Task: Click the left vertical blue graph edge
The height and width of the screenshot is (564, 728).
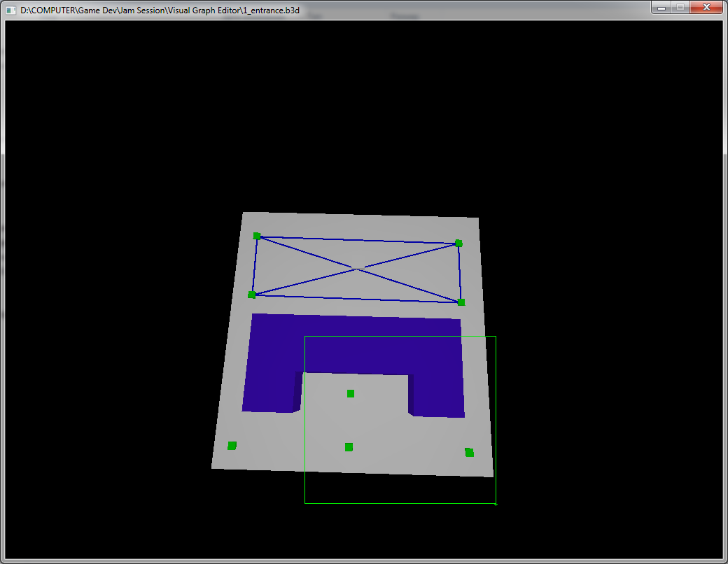Action: 254,266
